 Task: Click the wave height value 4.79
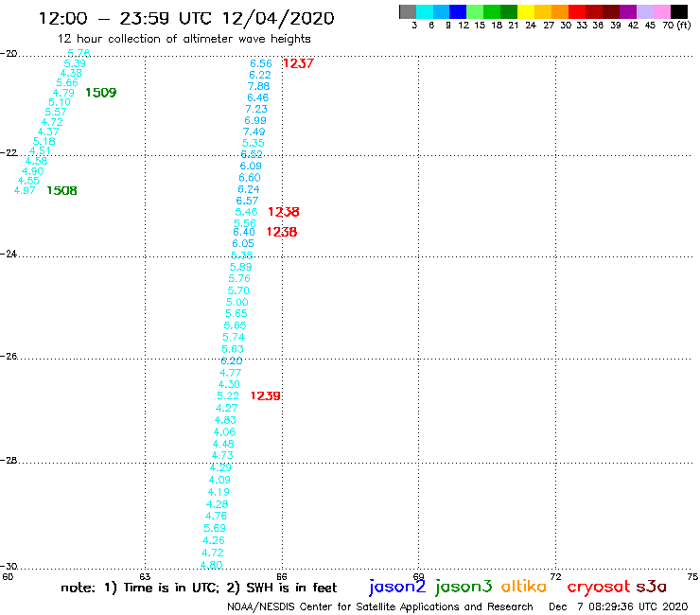point(63,93)
